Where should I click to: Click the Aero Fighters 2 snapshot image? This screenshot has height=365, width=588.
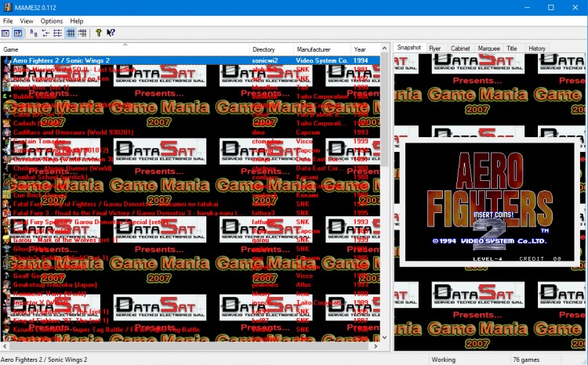(x=489, y=202)
